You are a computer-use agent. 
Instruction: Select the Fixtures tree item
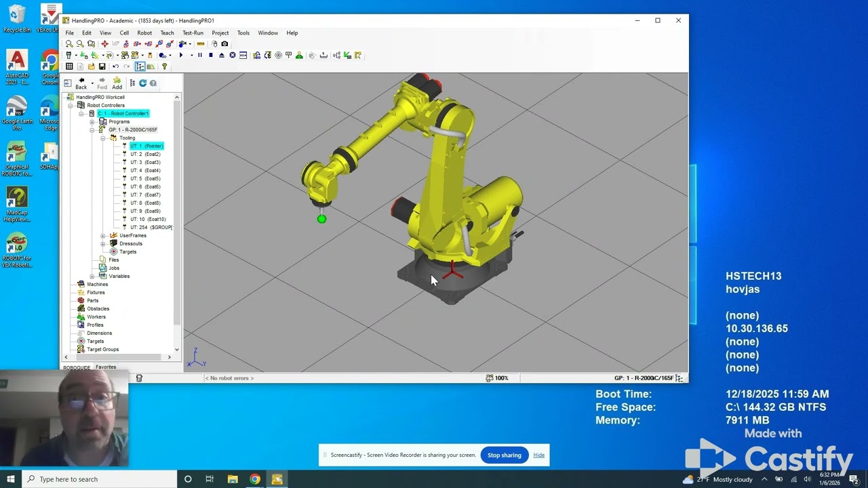96,293
